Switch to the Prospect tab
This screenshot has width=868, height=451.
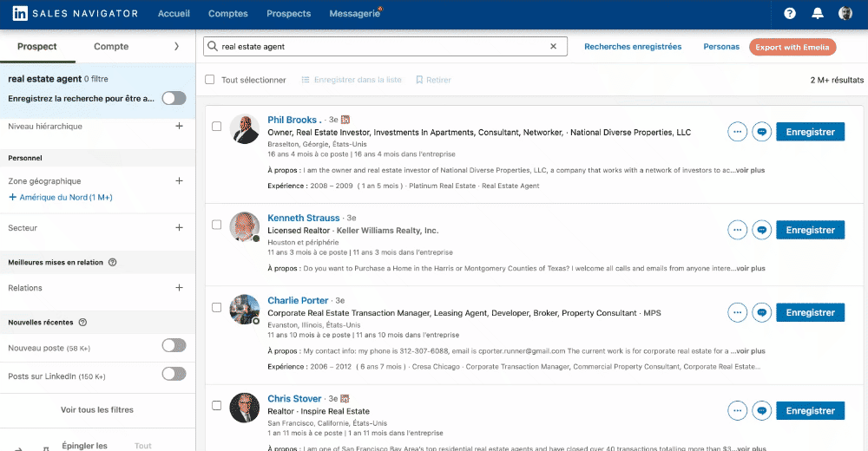pos(37,47)
